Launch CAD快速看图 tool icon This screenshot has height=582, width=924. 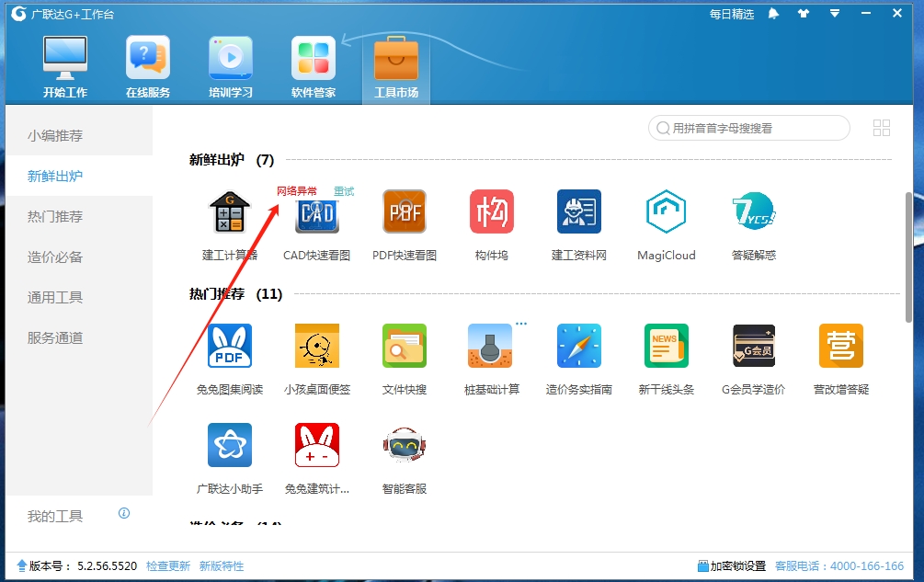(x=317, y=215)
